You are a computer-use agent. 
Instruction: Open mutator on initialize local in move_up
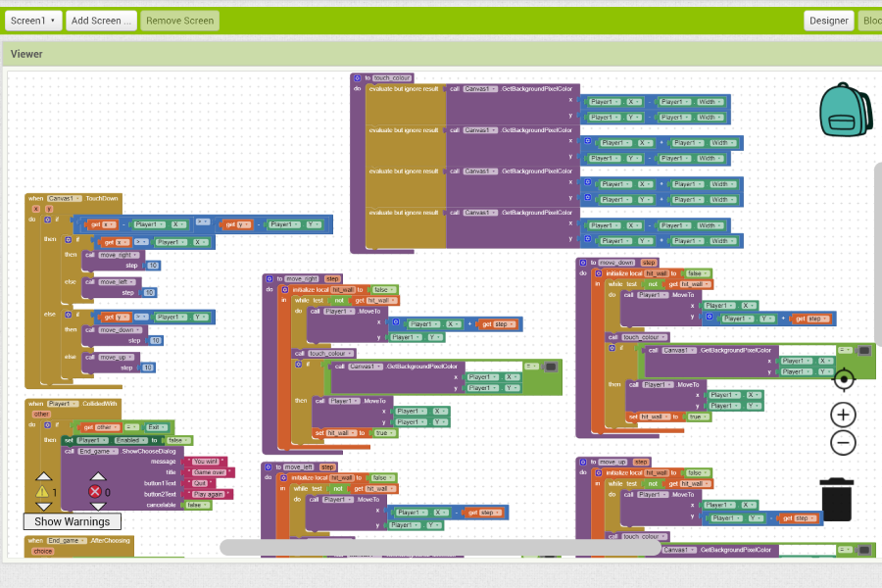[x=599, y=472]
